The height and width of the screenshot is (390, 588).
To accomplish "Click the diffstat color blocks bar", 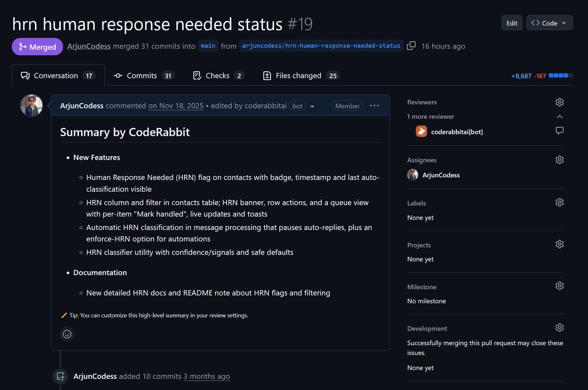I will point(561,76).
